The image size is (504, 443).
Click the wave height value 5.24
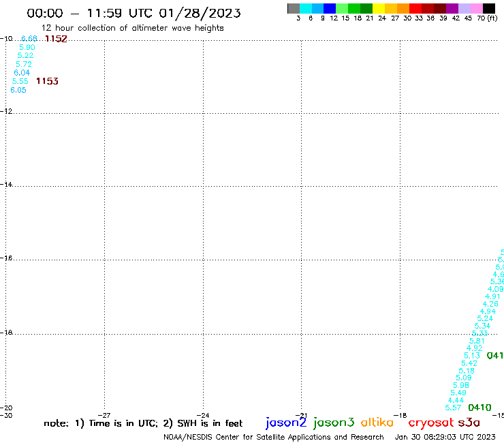pos(485,318)
